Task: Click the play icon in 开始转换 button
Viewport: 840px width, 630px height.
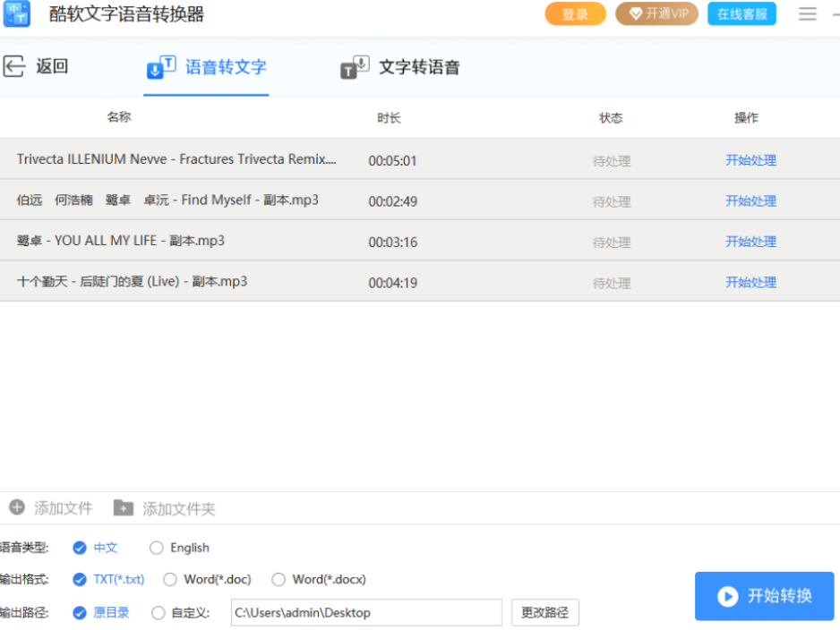Action: (x=727, y=596)
